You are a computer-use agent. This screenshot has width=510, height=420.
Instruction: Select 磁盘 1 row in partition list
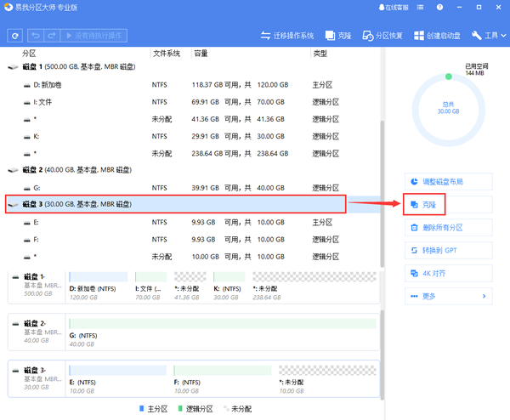pos(68,67)
